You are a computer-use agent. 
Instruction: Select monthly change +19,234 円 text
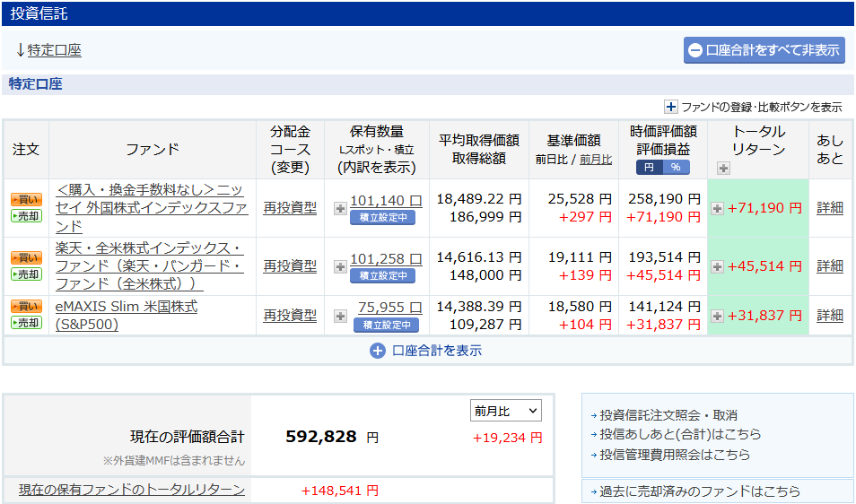[x=507, y=438]
